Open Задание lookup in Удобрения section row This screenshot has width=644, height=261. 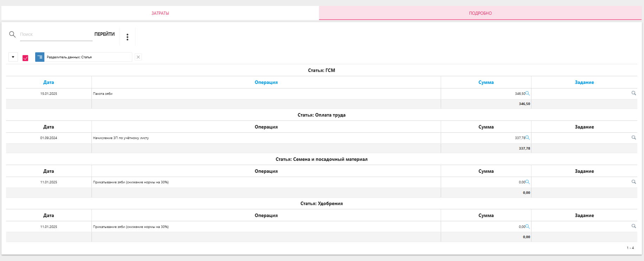pos(633,226)
